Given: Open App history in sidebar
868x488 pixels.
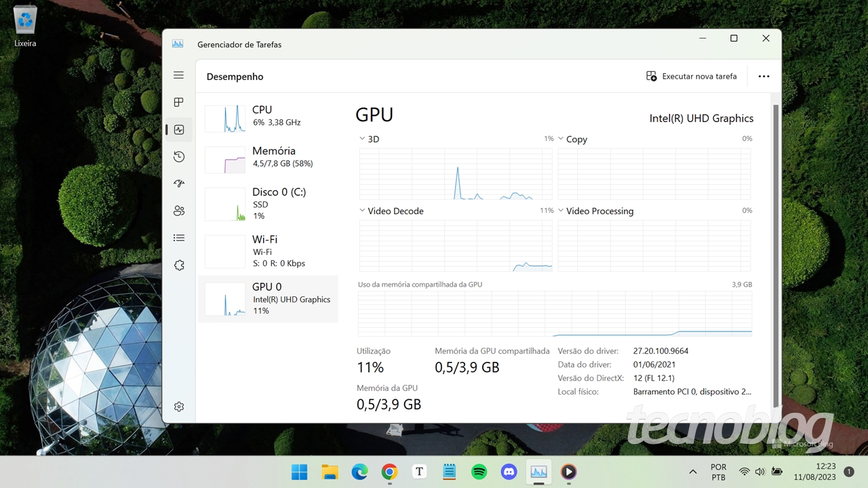Looking at the screenshot, I should click(x=179, y=157).
